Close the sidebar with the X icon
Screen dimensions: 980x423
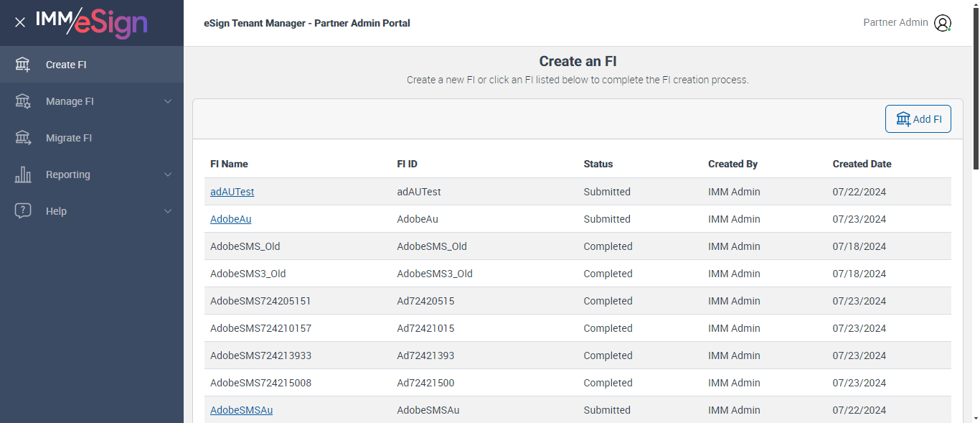tap(20, 22)
